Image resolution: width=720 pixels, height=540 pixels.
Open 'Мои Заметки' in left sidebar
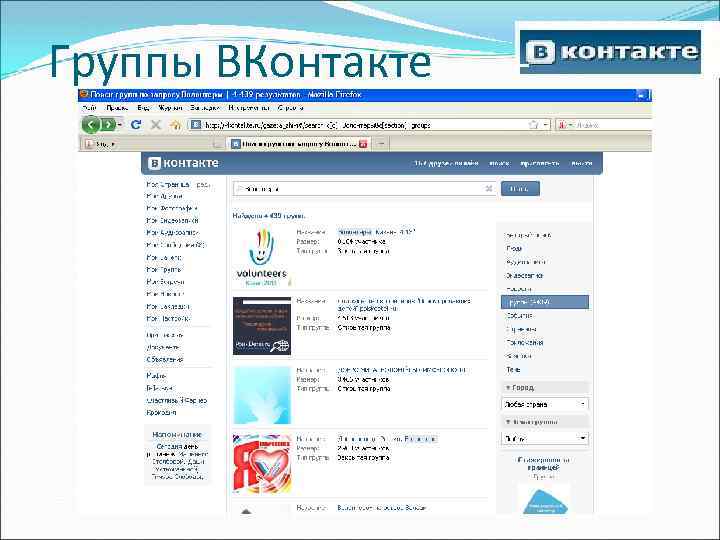(164, 257)
